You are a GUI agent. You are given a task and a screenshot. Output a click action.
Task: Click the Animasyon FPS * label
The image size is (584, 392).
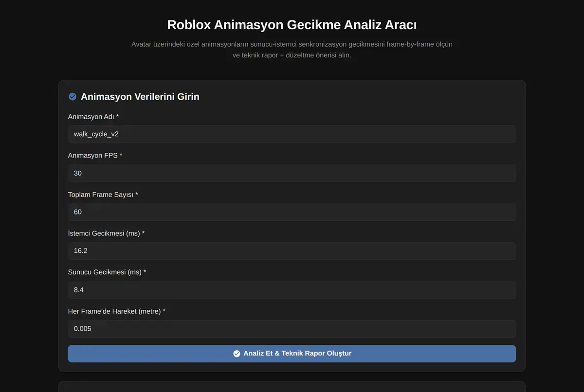coord(95,156)
